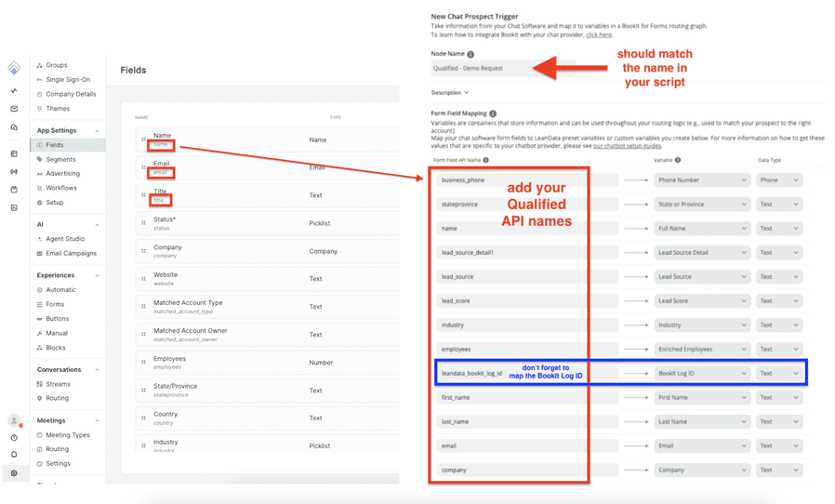Open the Phone data type dropdown

pyautogui.click(x=779, y=180)
